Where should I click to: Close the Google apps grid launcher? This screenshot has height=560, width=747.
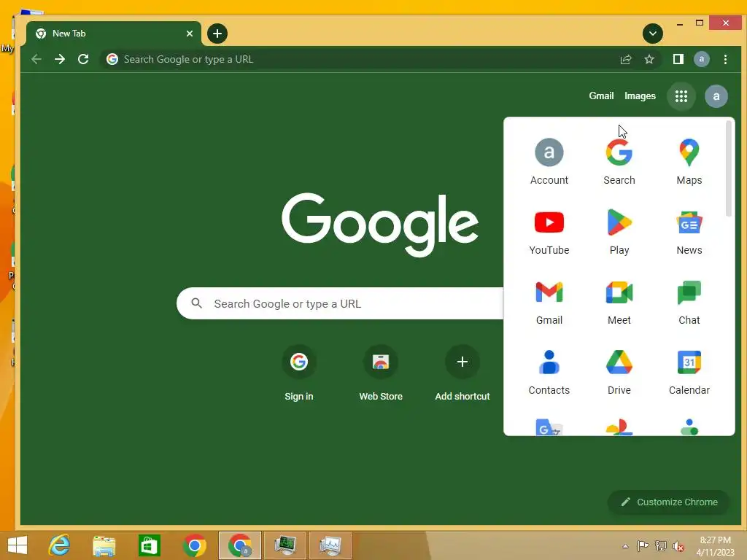pyautogui.click(x=681, y=96)
